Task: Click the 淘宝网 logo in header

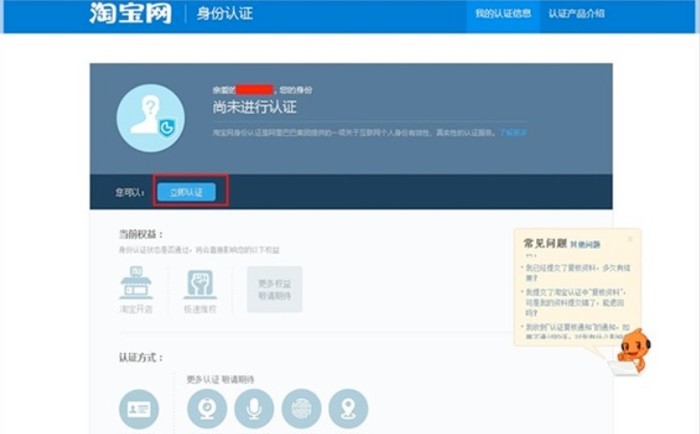Action: (x=130, y=13)
